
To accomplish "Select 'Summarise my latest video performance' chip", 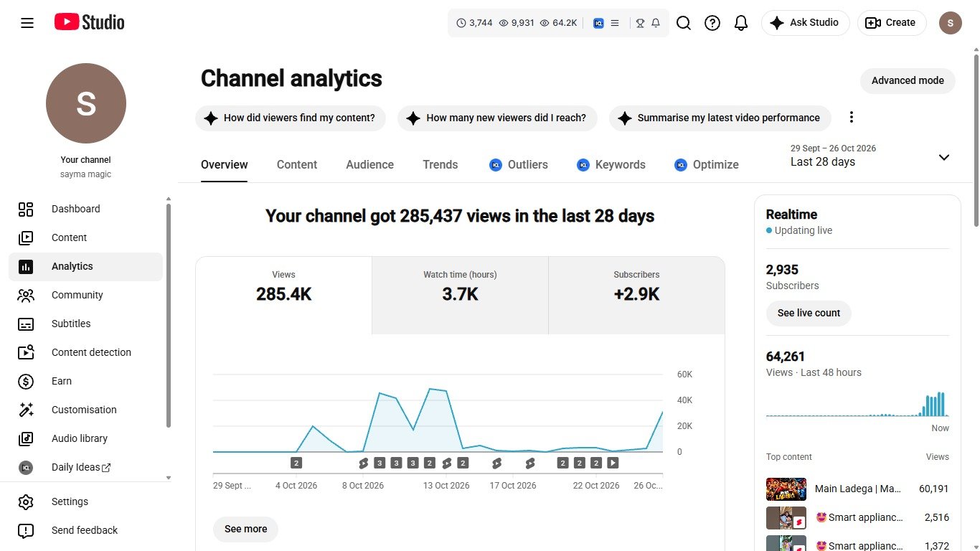I will 720,118.
